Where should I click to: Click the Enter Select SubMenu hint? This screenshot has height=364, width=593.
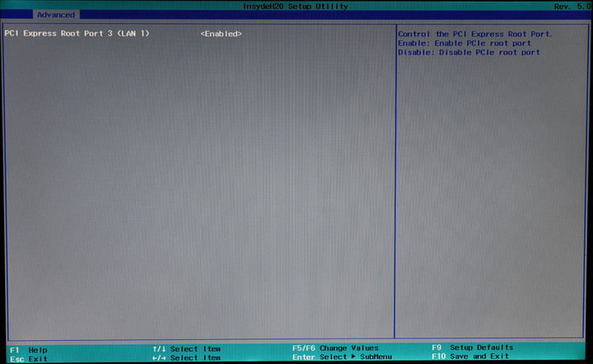tap(342, 357)
